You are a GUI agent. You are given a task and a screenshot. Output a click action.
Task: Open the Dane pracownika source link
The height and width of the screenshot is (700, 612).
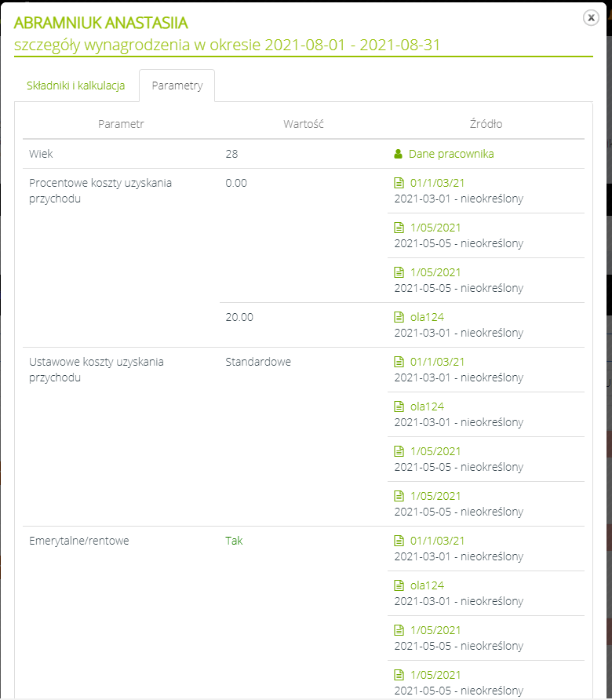tap(450, 154)
